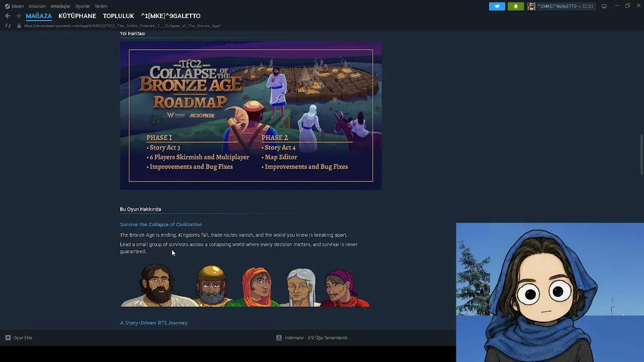Click the 'Lead a small group of survivors' paragraph
The width and height of the screenshot is (644, 362).
point(239,248)
